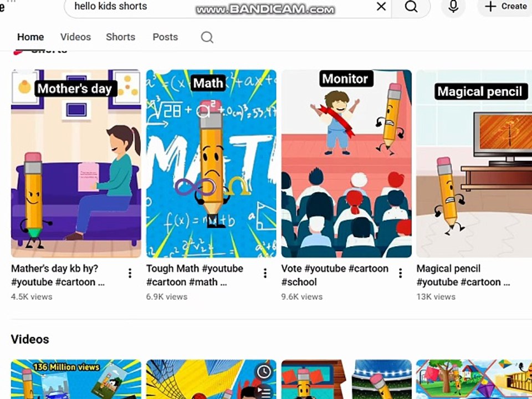Click the 'Videos' section heading
The width and height of the screenshot is (532, 399).
click(30, 339)
